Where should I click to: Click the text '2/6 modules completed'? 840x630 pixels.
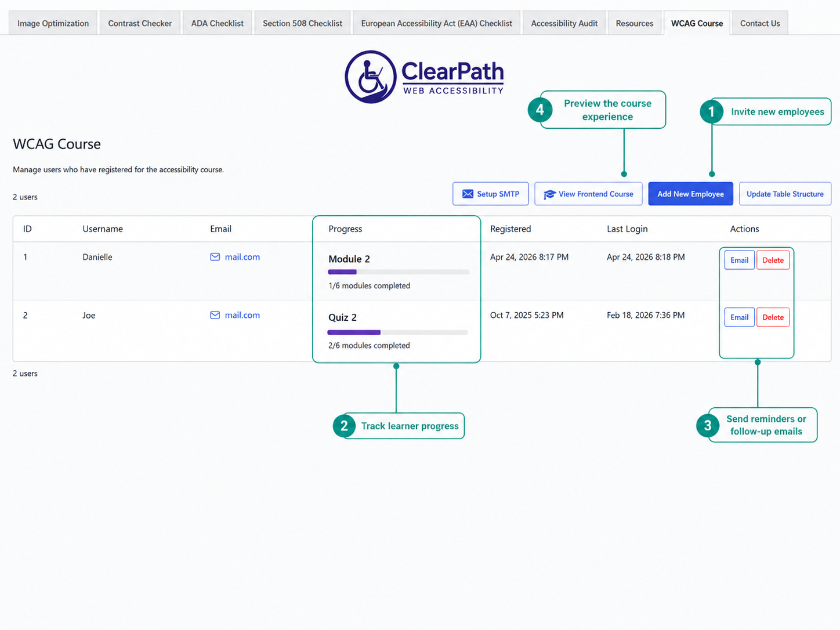coord(369,345)
